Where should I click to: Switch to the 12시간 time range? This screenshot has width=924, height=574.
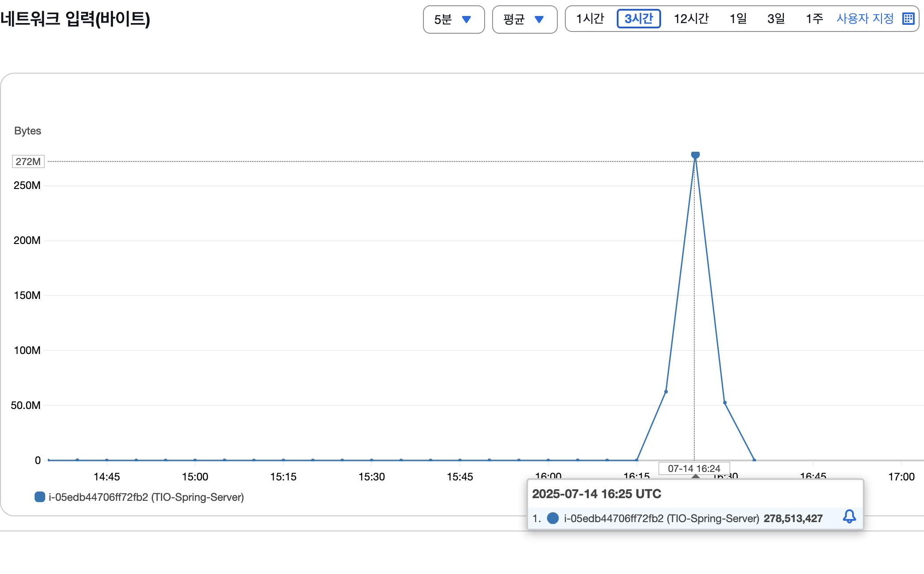point(691,19)
